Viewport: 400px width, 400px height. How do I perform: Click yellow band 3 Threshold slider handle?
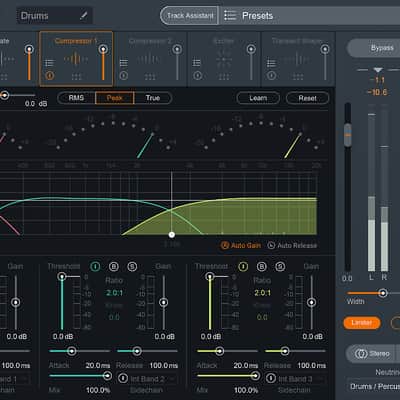(210, 276)
